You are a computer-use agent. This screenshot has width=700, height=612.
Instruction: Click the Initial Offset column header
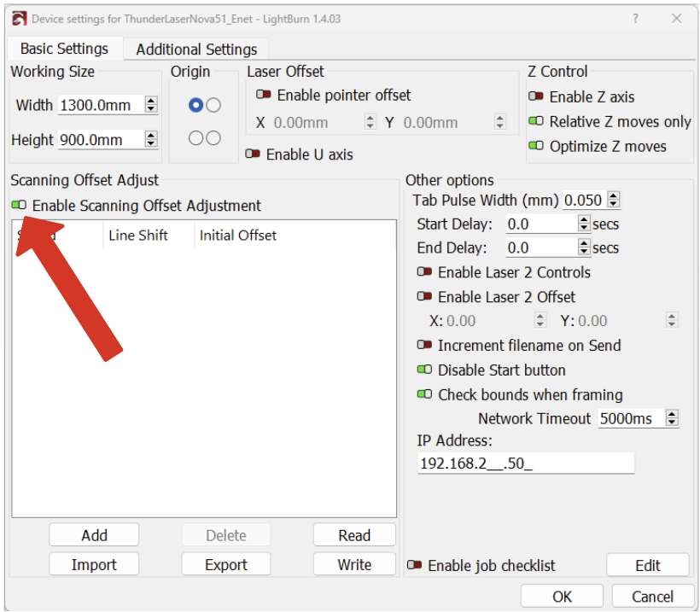238,236
